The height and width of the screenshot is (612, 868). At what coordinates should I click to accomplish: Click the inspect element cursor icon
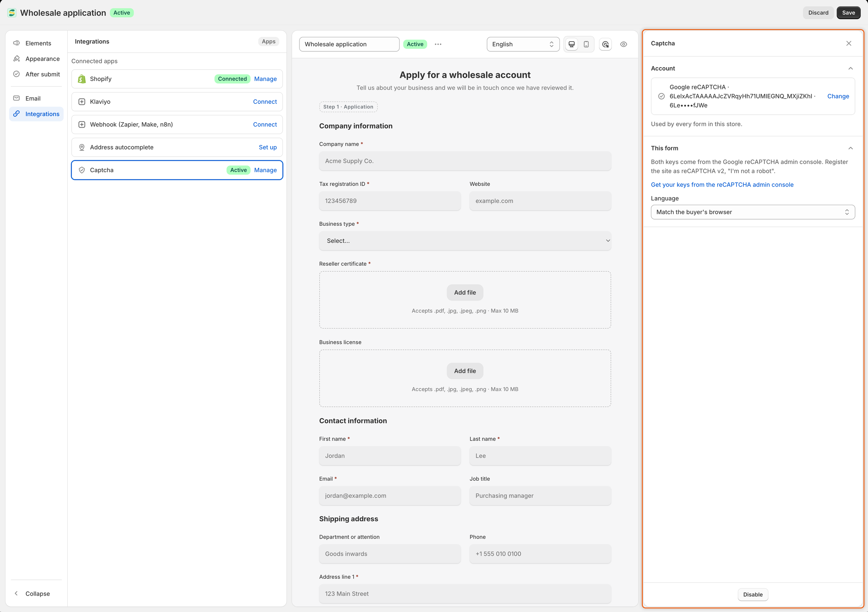(x=605, y=44)
